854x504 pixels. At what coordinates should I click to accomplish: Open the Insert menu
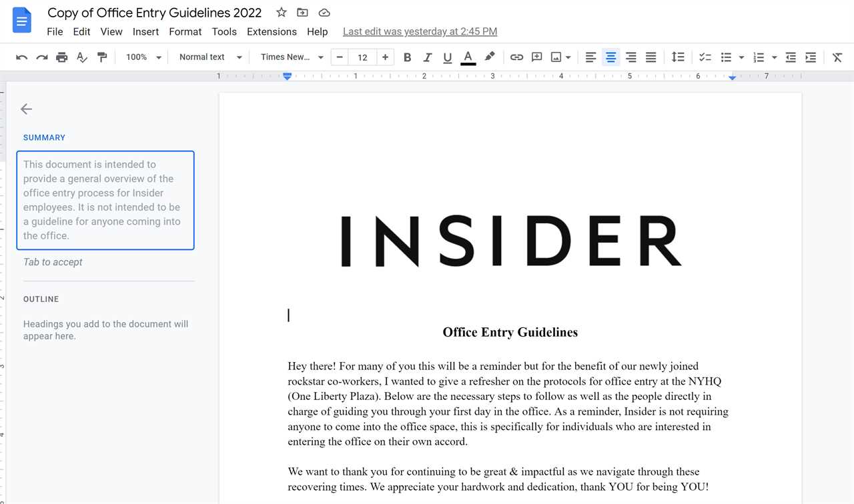145,31
